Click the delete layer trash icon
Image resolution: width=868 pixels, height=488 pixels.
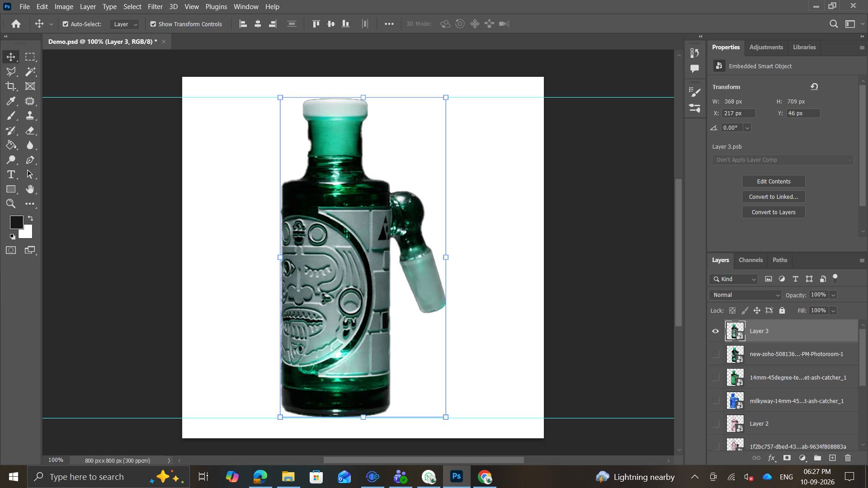coord(848,458)
